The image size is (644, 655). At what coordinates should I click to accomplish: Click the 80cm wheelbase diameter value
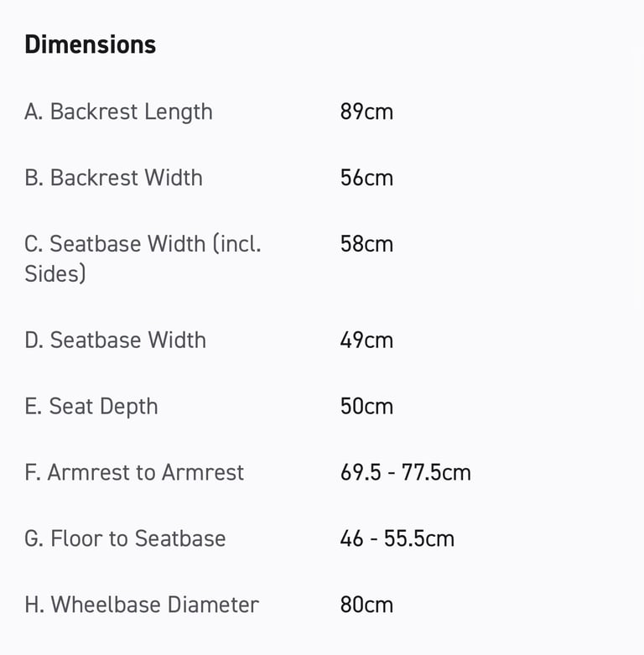point(366,605)
